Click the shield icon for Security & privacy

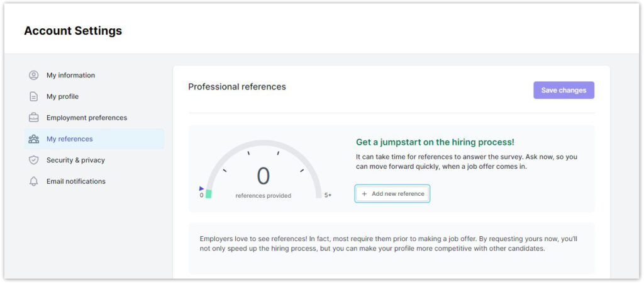(x=34, y=161)
